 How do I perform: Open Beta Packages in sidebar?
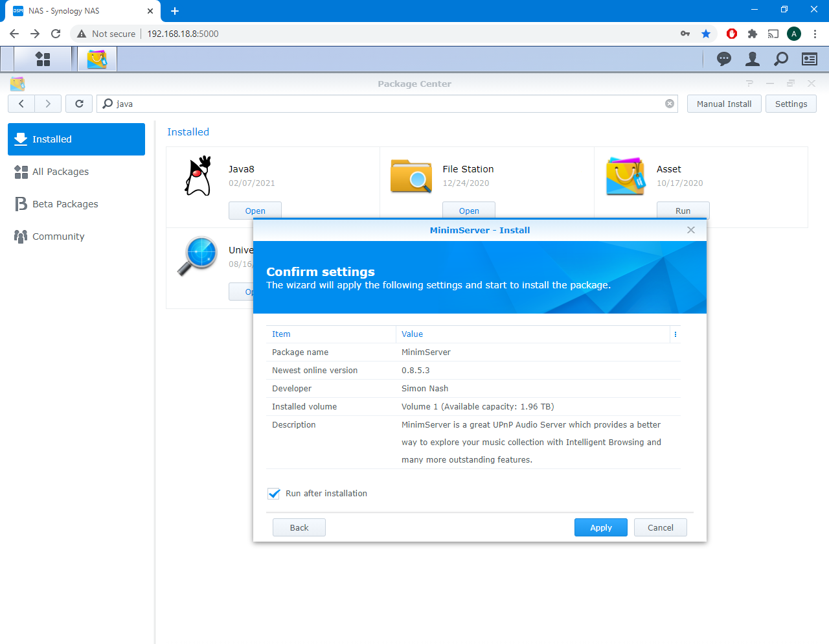(x=76, y=204)
